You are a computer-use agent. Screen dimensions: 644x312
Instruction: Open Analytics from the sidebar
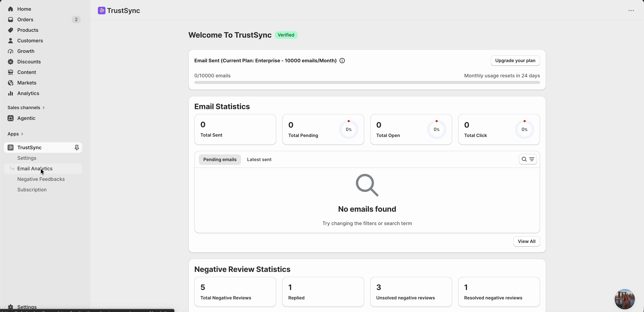pyautogui.click(x=28, y=93)
